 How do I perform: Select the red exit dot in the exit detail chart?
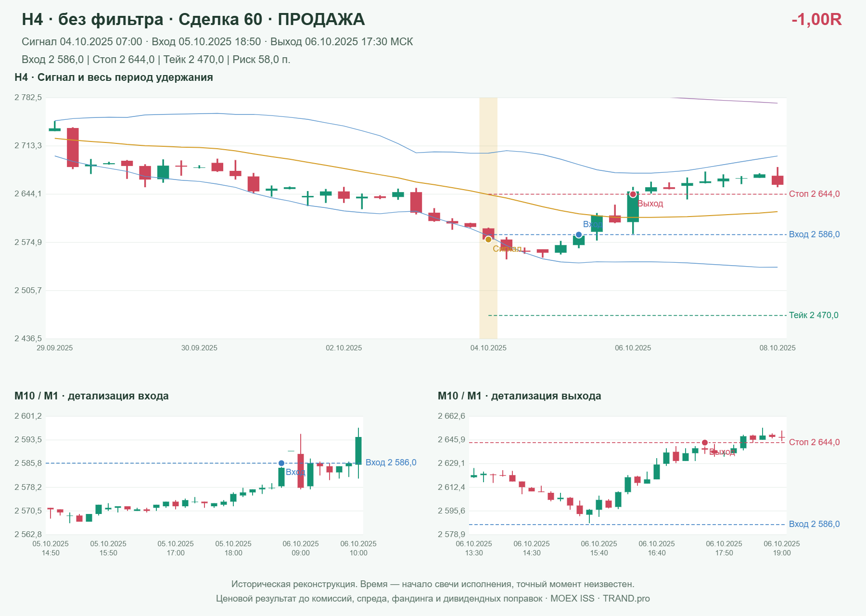(x=705, y=443)
